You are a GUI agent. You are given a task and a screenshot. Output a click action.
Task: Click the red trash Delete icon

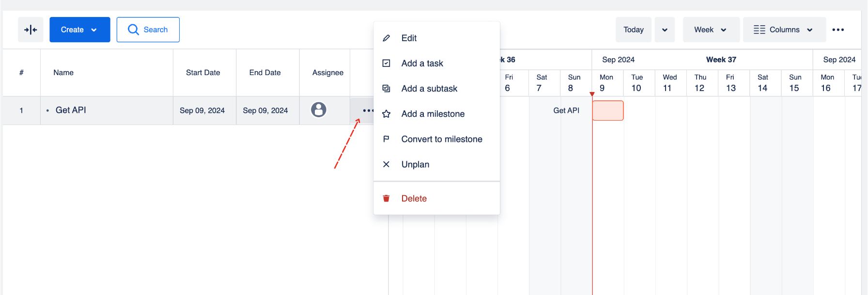point(386,199)
